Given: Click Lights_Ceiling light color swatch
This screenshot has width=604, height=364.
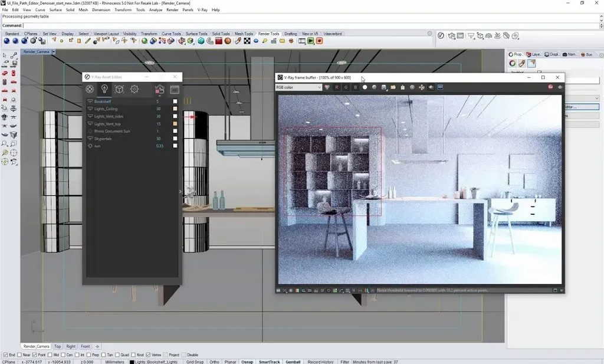Looking at the screenshot, I should pyautogui.click(x=175, y=109).
